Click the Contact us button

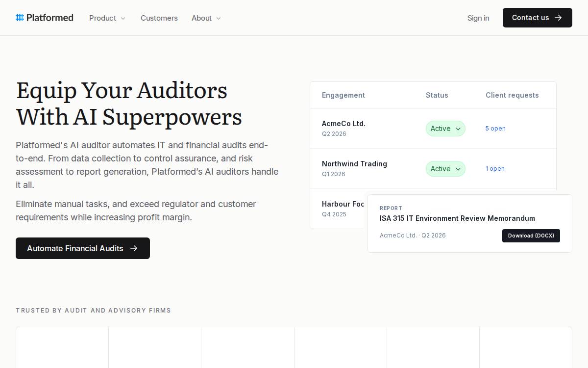click(538, 18)
